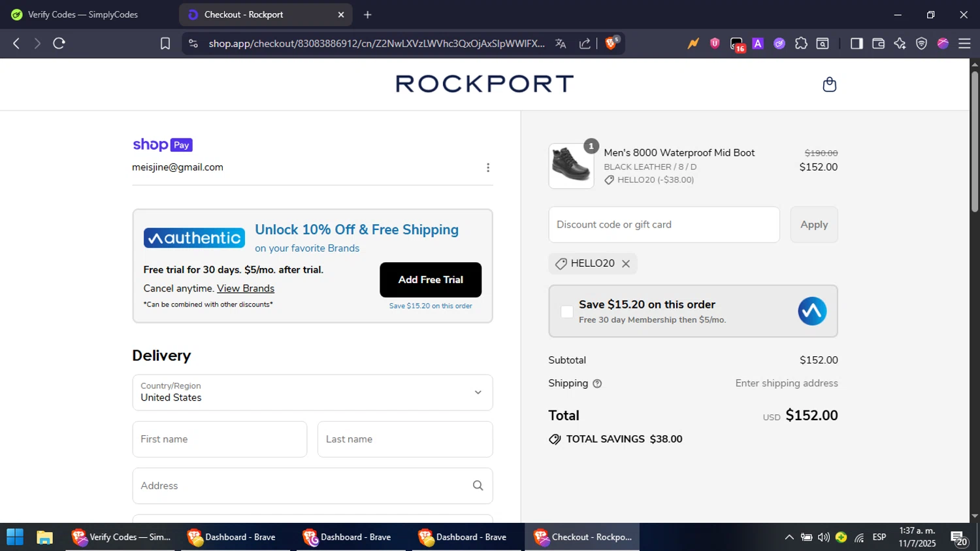980x551 pixels.
Task: Expand the Country/Region dropdown
Action: click(312, 392)
